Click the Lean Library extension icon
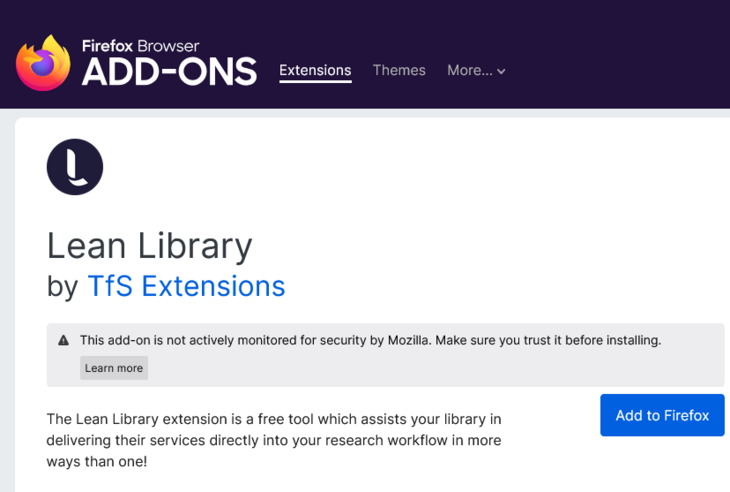This screenshot has height=492, width=730. click(75, 166)
